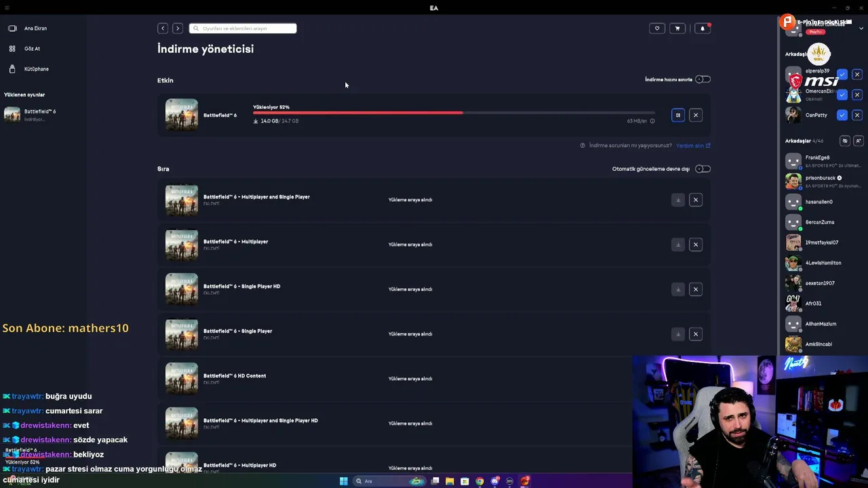Toggle Otomatik güncelleme devre dışı switch
Screen dimensions: 868x488
click(x=703, y=169)
